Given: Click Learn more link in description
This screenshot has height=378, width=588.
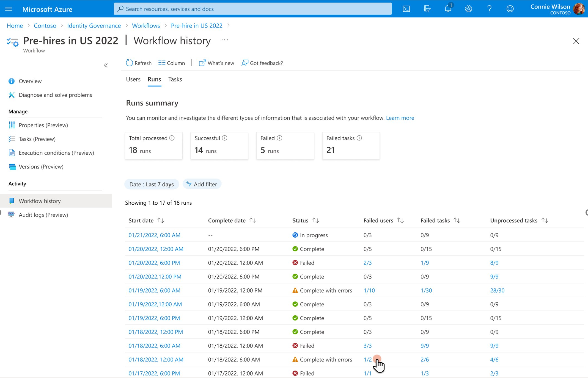Looking at the screenshot, I should (400, 117).
